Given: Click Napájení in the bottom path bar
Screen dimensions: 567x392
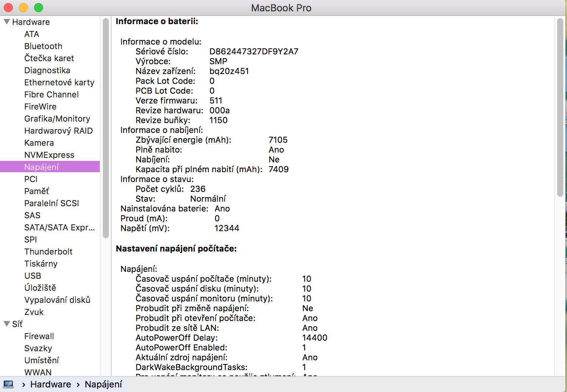Looking at the screenshot, I should 103,384.
